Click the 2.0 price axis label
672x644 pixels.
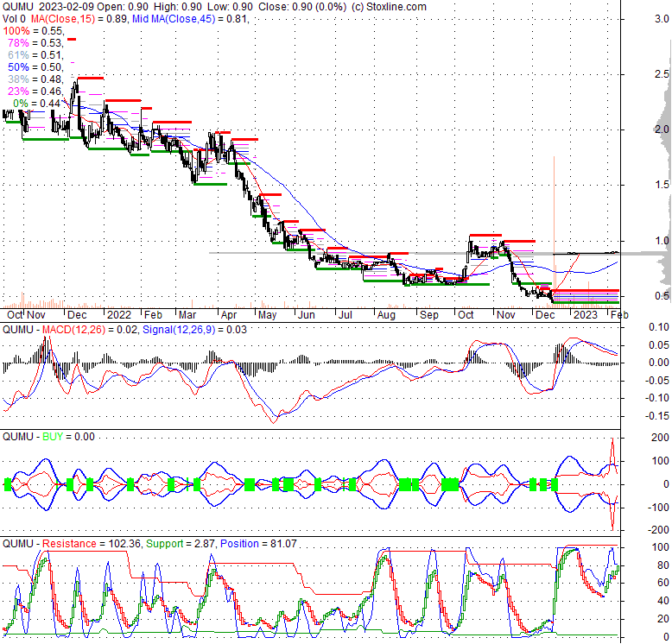(662, 129)
